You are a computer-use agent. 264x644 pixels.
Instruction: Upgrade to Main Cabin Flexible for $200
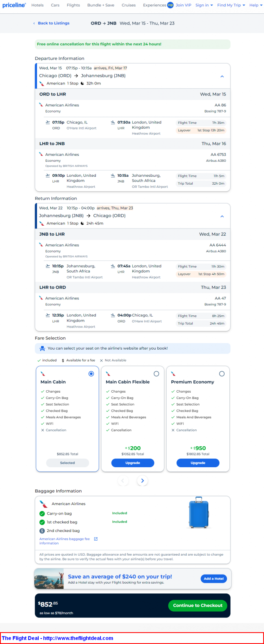(133, 463)
